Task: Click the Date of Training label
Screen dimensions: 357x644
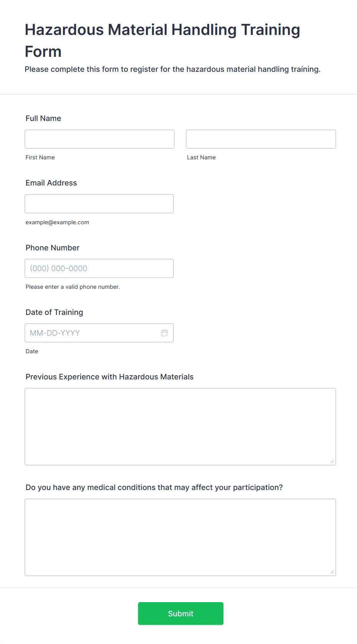Action: pyautogui.click(x=55, y=312)
